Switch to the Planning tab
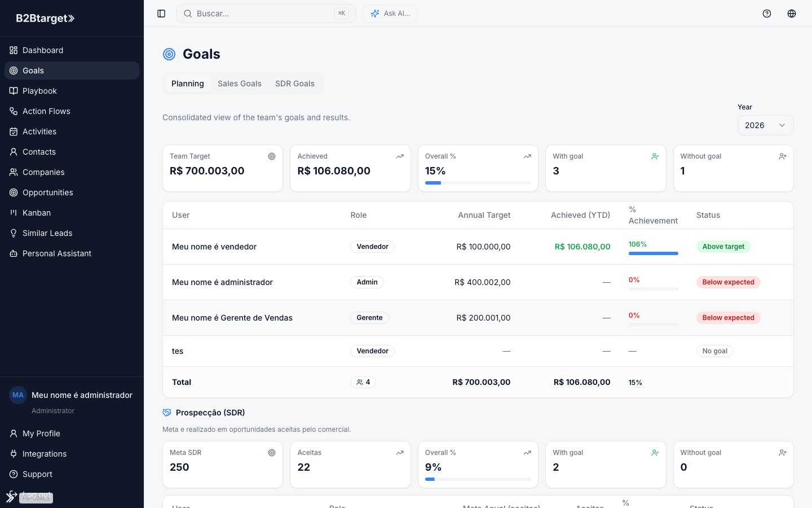Image resolution: width=812 pixels, height=508 pixels. point(188,84)
